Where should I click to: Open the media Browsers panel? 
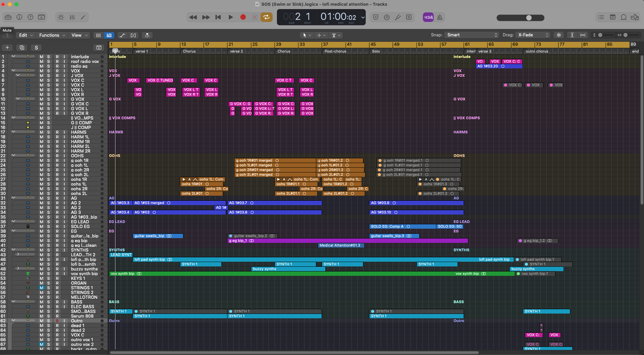click(635, 17)
